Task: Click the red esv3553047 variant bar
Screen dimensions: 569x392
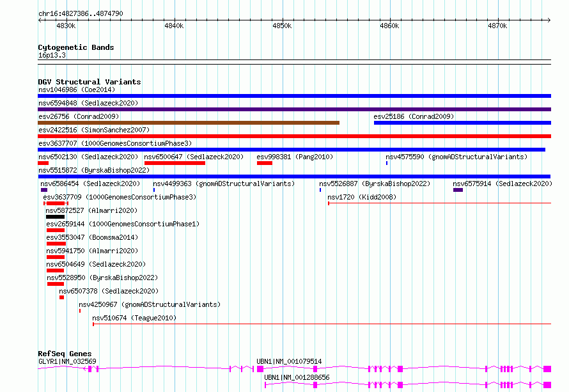Action: pos(56,244)
